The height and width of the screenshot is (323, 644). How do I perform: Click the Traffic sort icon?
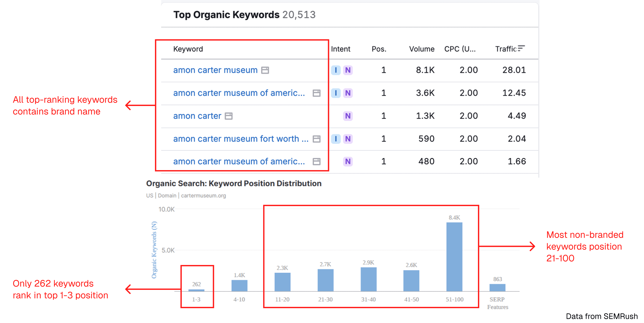pos(521,48)
